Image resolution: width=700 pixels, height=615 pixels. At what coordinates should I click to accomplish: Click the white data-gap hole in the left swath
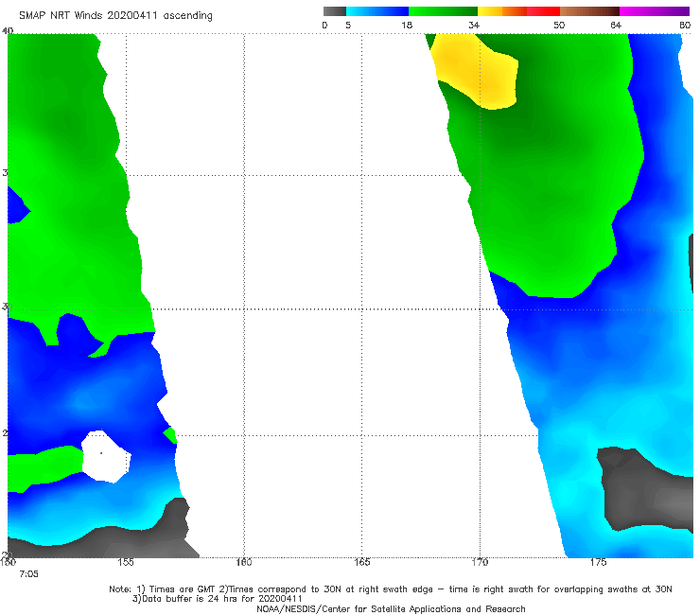pyautogui.click(x=106, y=456)
